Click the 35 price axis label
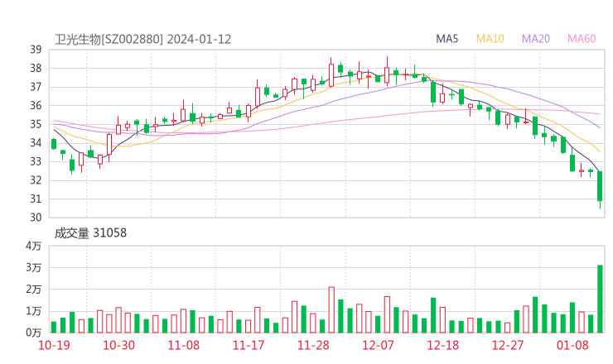This screenshot has height=364, width=613. pyautogui.click(x=36, y=124)
